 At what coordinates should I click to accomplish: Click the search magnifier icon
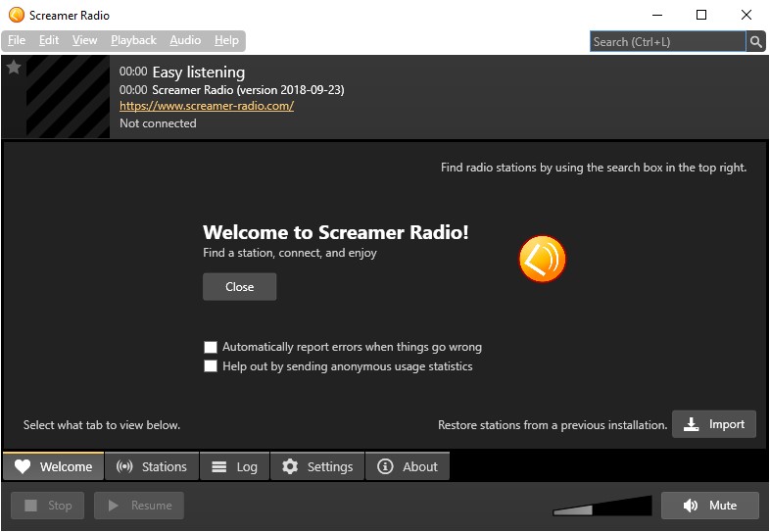click(755, 41)
